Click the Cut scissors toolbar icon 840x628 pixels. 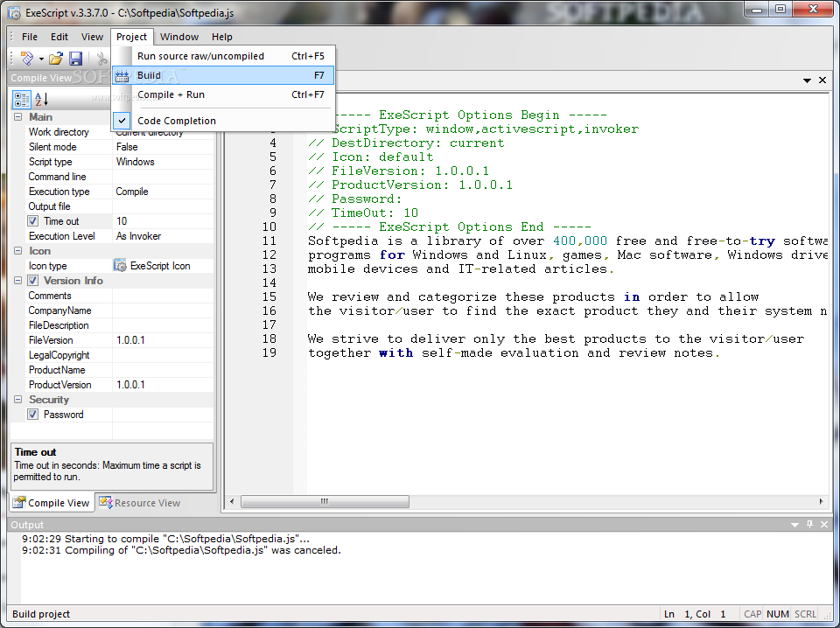click(101, 59)
